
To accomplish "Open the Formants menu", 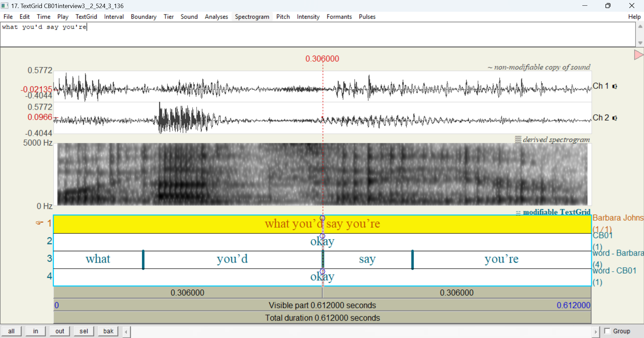I will (339, 17).
